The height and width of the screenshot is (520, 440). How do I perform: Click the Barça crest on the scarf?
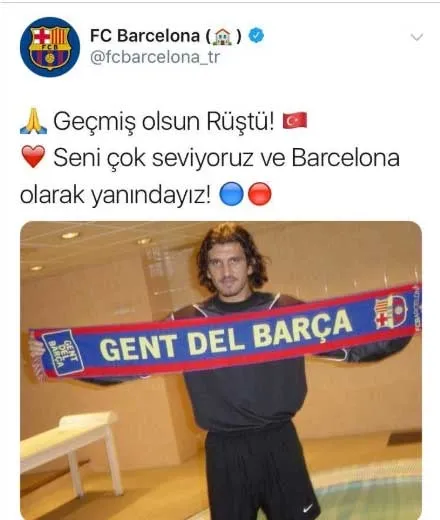390,312
